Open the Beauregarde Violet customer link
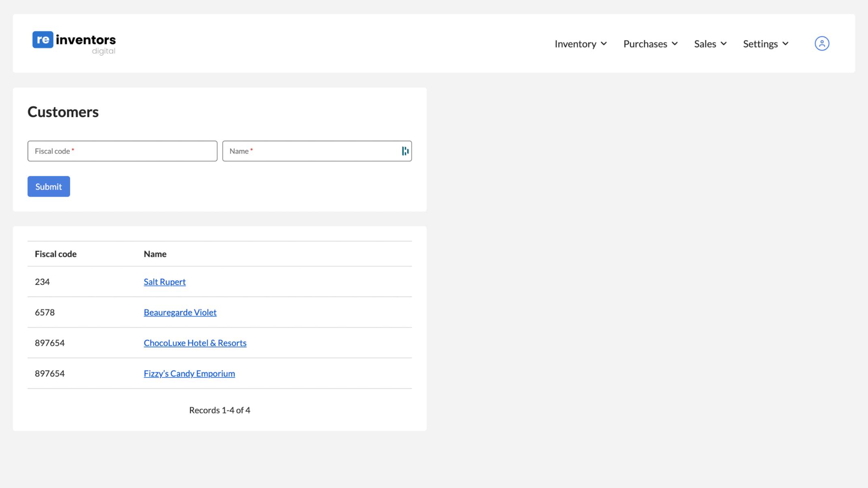868x488 pixels. click(x=180, y=312)
